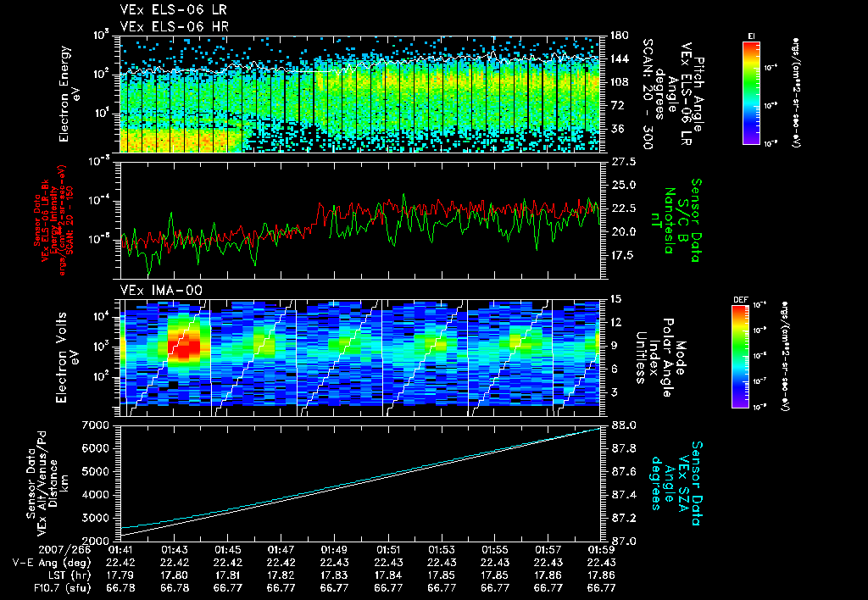Click the "Electron Energy eV" axis label

(x=70, y=94)
